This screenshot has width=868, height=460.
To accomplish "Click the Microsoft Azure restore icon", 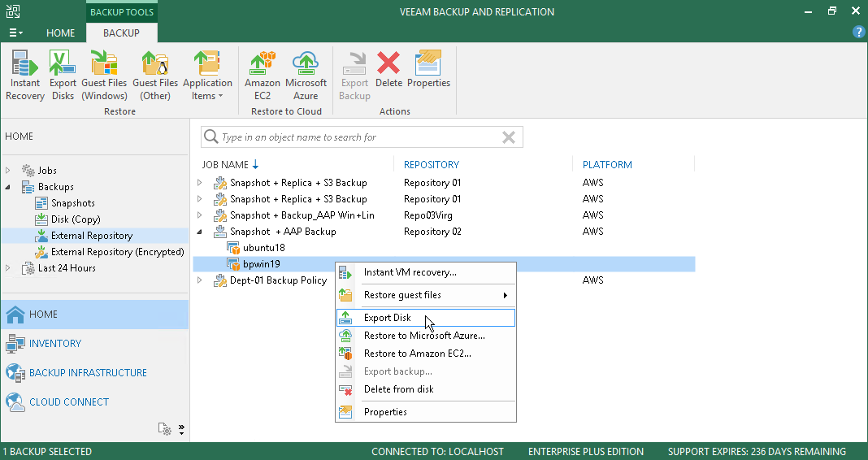I will 306,76.
